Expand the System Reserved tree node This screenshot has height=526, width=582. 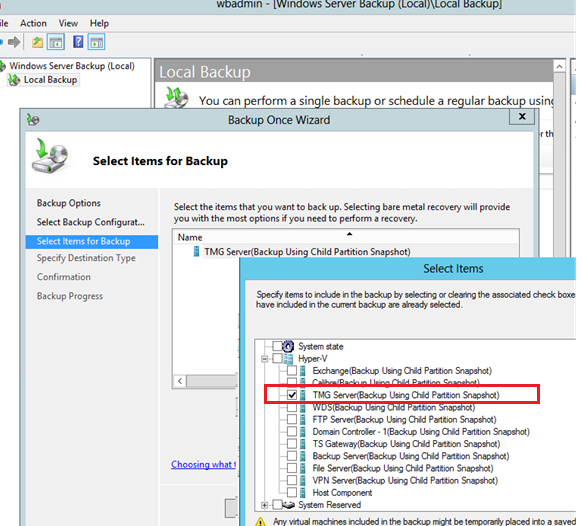tap(264, 505)
